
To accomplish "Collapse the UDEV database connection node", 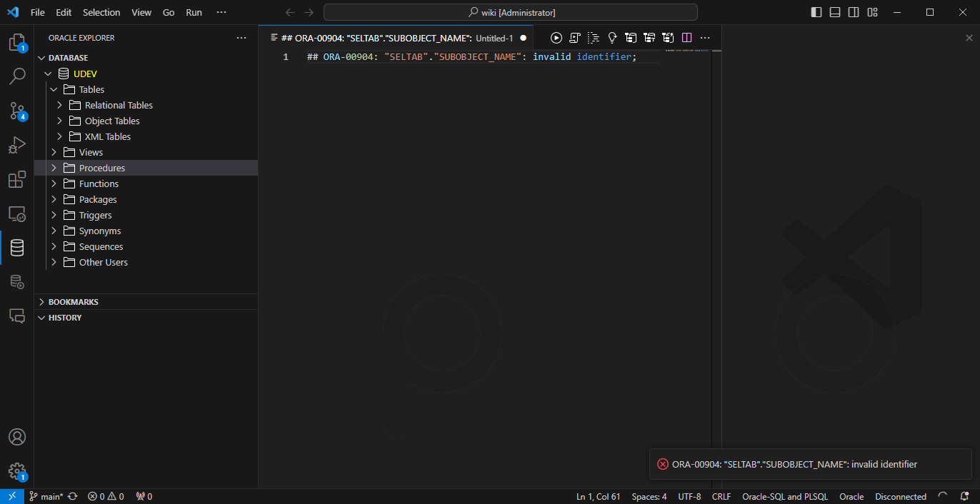I will click(49, 74).
